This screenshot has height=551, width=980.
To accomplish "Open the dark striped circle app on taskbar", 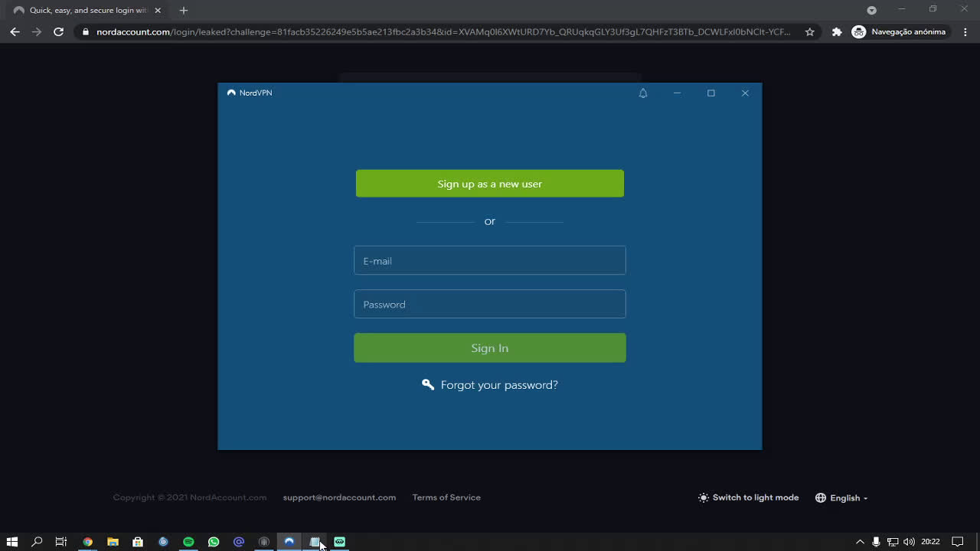I will (x=264, y=542).
